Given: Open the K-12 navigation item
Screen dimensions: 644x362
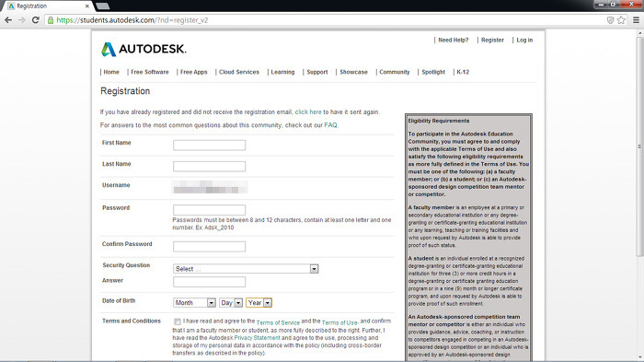Looking at the screenshot, I should 463,72.
